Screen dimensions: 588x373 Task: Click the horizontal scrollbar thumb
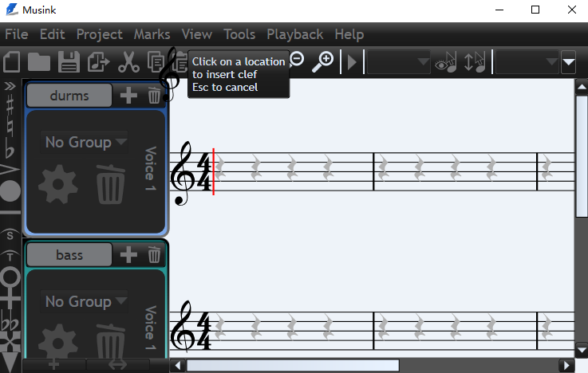tap(292, 365)
